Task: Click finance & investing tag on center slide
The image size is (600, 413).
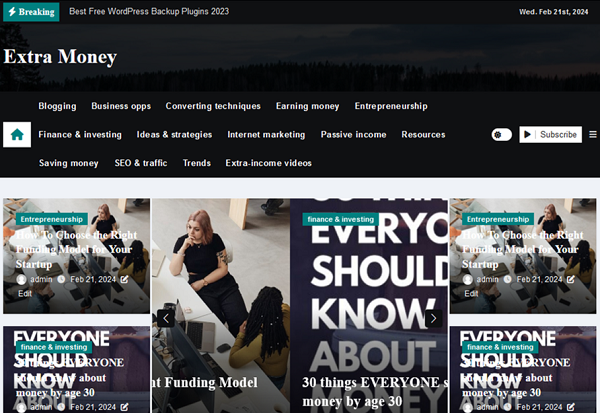Action: click(x=341, y=219)
